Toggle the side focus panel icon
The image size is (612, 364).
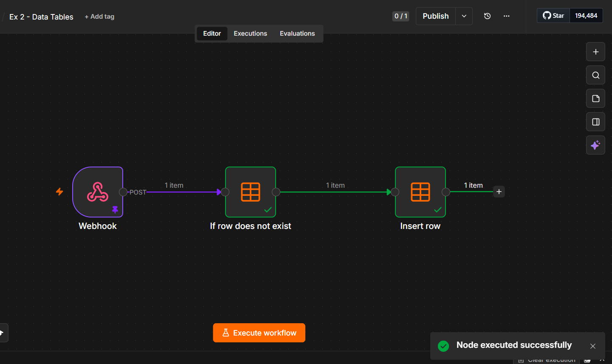pyautogui.click(x=596, y=122)
